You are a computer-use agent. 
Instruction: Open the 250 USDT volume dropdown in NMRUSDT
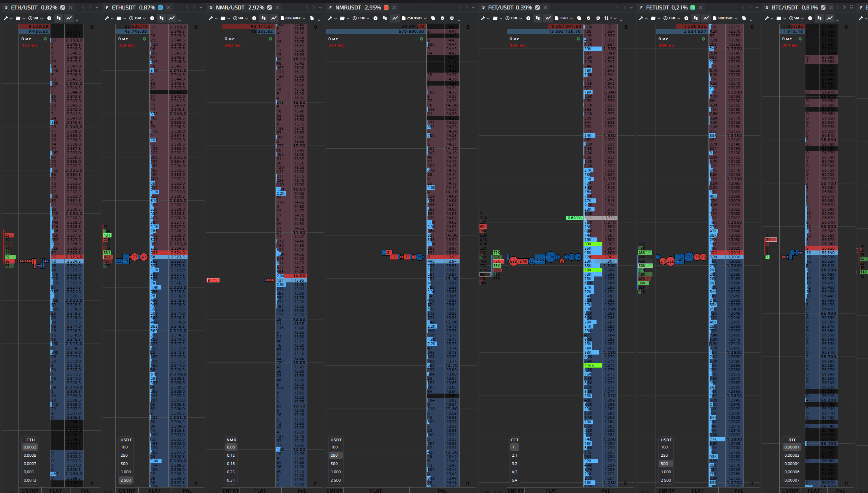pyautogui.click(x=414, y=18)
